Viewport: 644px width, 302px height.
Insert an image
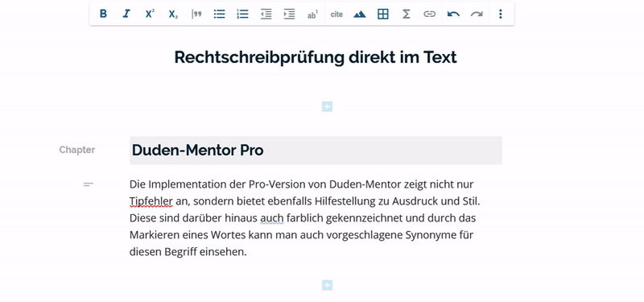(x=360, y=14)
